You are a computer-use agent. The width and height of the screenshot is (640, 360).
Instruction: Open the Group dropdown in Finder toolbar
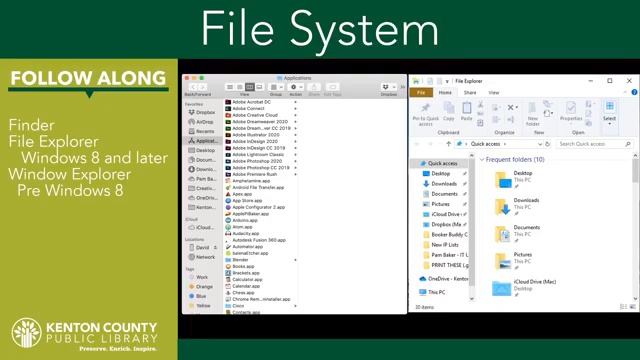click(x=276, y=87)
